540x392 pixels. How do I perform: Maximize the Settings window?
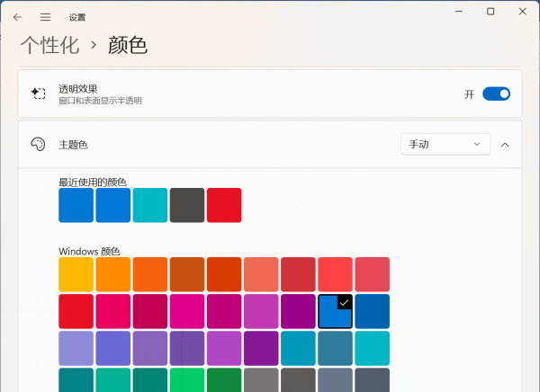490,12
